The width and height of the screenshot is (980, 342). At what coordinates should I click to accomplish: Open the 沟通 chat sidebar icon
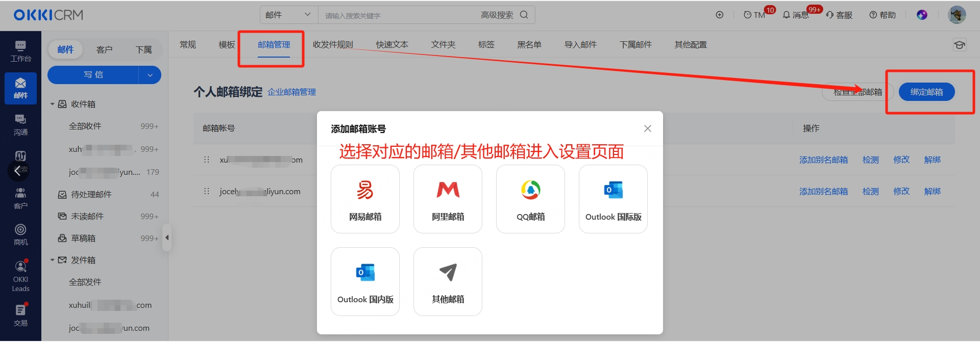(x=20, y=125)
